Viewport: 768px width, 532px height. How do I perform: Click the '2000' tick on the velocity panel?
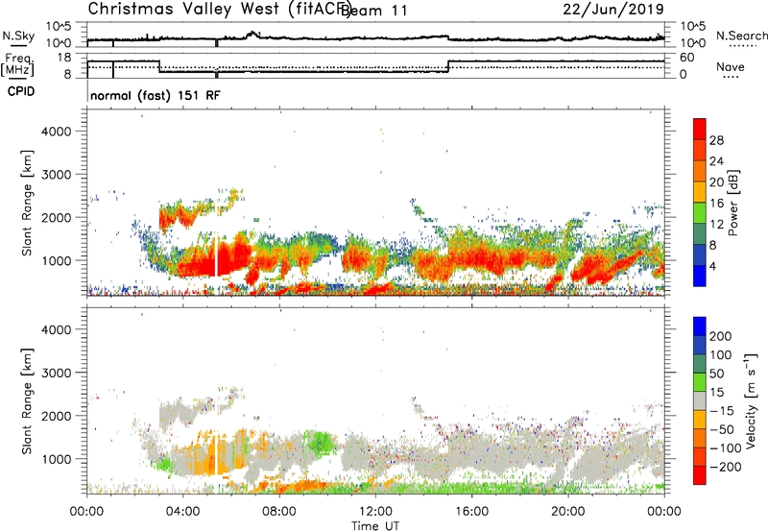coord(56,416)
